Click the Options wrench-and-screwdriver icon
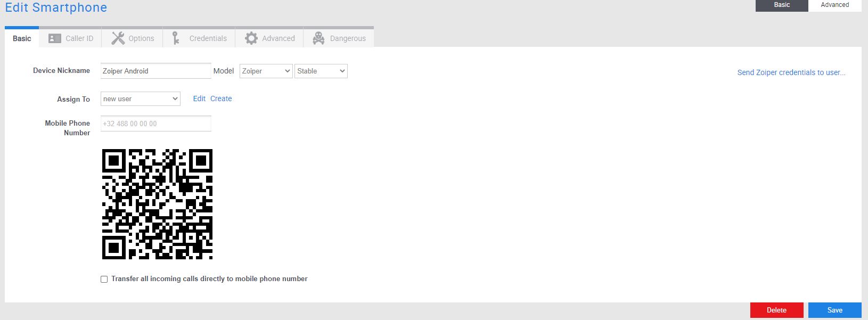868x320 pixels. pos(118,38)
